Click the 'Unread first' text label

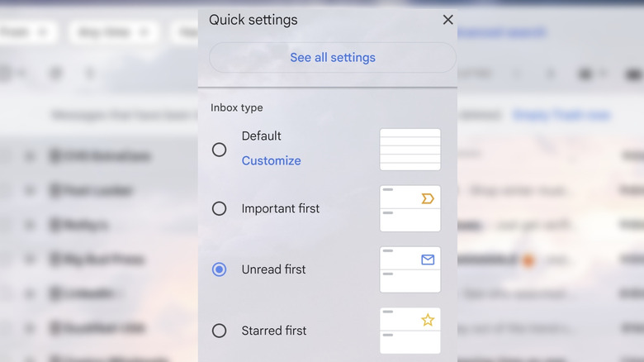273,269
